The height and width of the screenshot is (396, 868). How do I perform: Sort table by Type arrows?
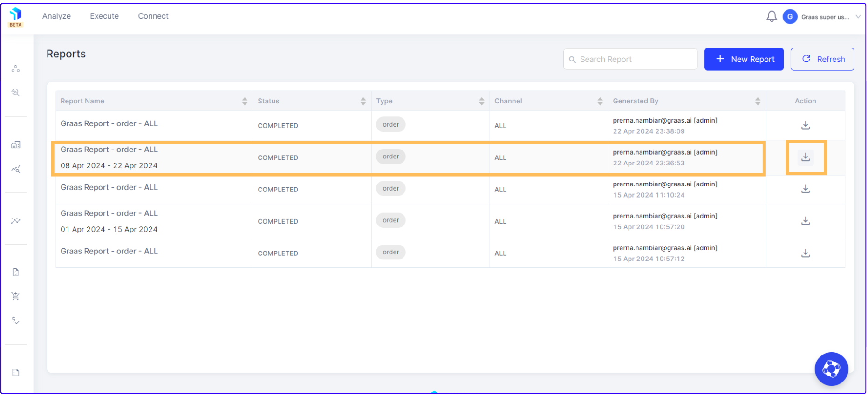pyautogui.click(x=482, y=101)
